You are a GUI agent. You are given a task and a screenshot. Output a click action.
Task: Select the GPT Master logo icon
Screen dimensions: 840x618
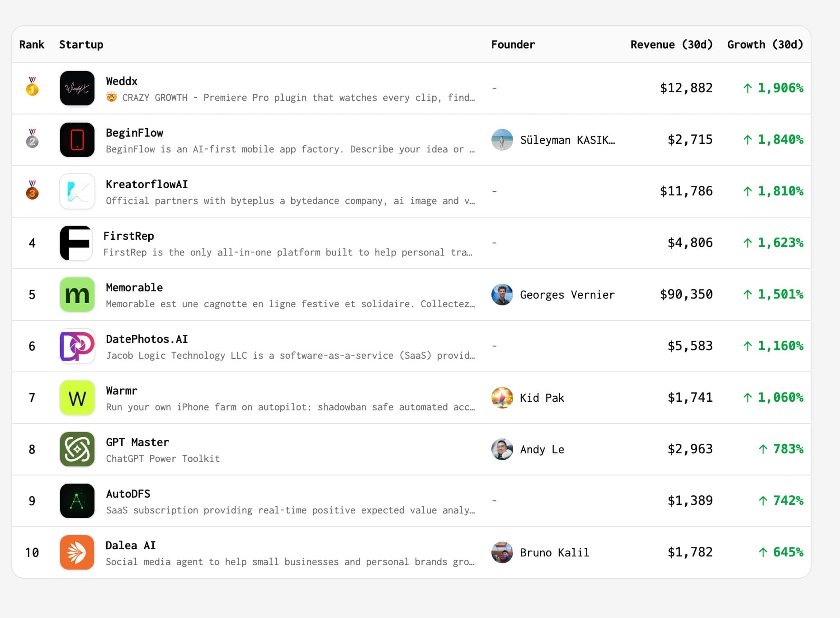77,449
